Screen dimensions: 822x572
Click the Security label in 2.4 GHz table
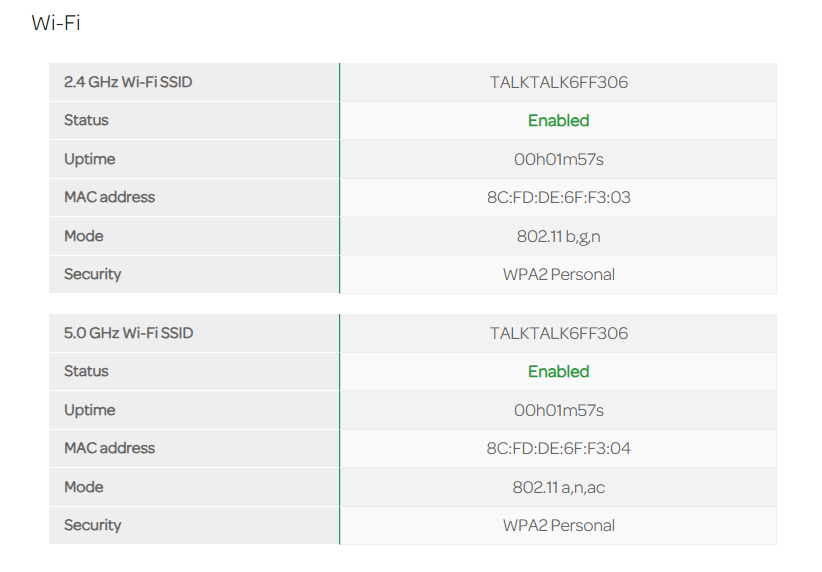[x=92, y=274]
